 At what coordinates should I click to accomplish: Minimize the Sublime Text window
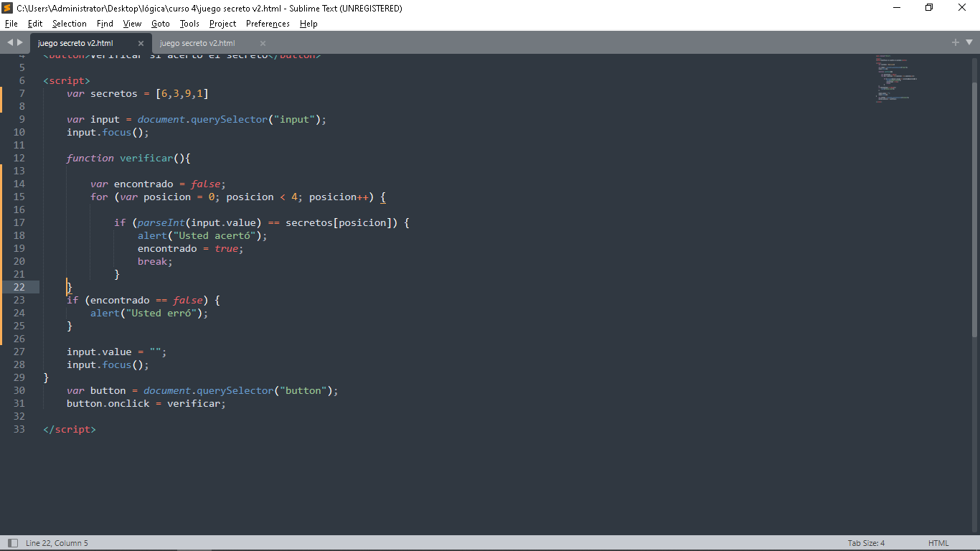tap(897, 8)
